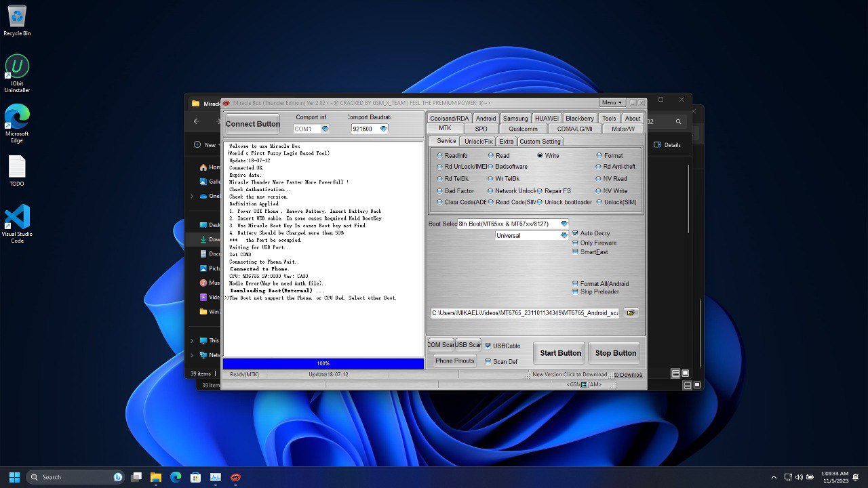Viewport: 868px width, 488px height.
Task: Click the small GSM team icon in status bar
Action: point(583,385)
